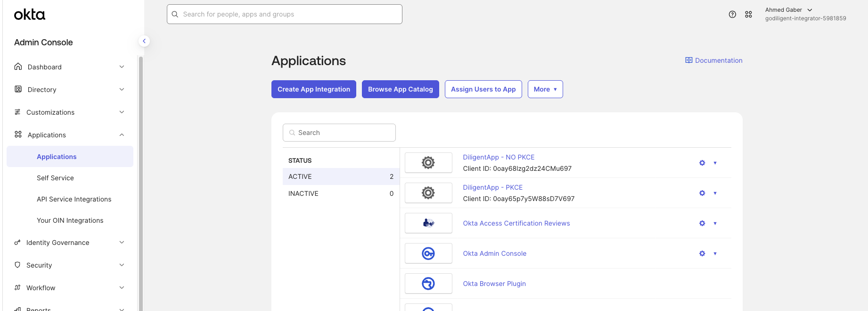Open dropdown arrow for DiligentApp - NO PKCE row

tap(715, 163)
